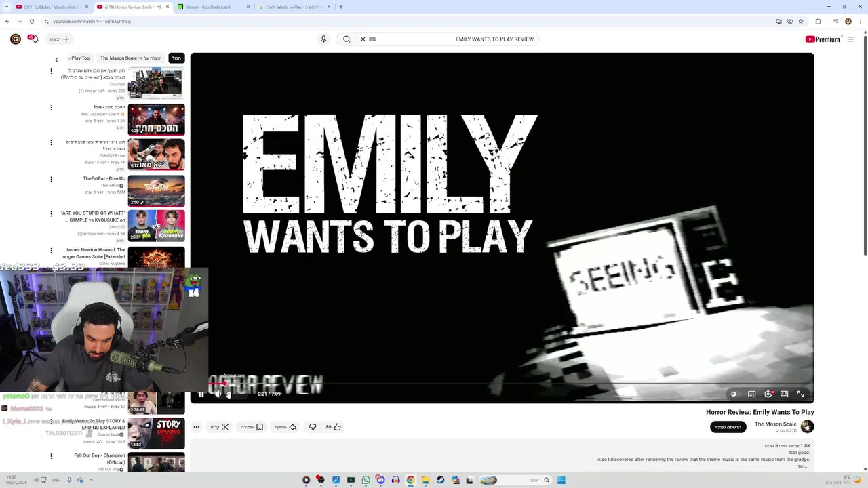Open Story & Ending Explained thumbnail
The width and height of the screenshot is (868, 488).
tap(156, 434)
